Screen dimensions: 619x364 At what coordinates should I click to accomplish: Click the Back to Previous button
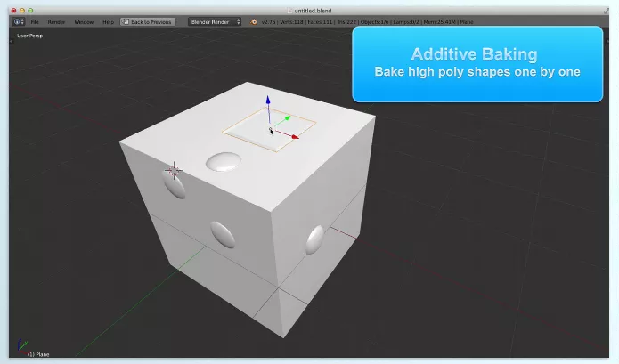click(147, 21)
